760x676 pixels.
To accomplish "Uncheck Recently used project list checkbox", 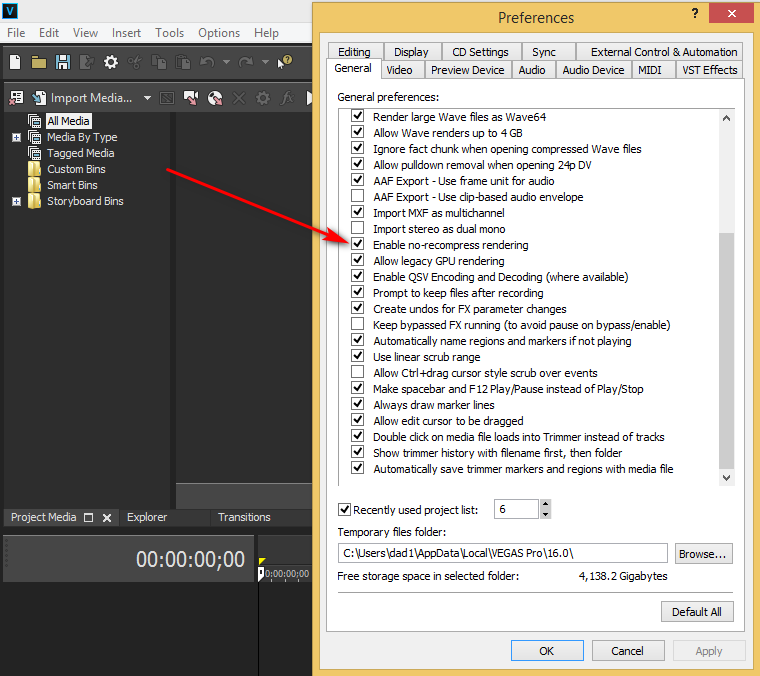I will coord(344,509).
